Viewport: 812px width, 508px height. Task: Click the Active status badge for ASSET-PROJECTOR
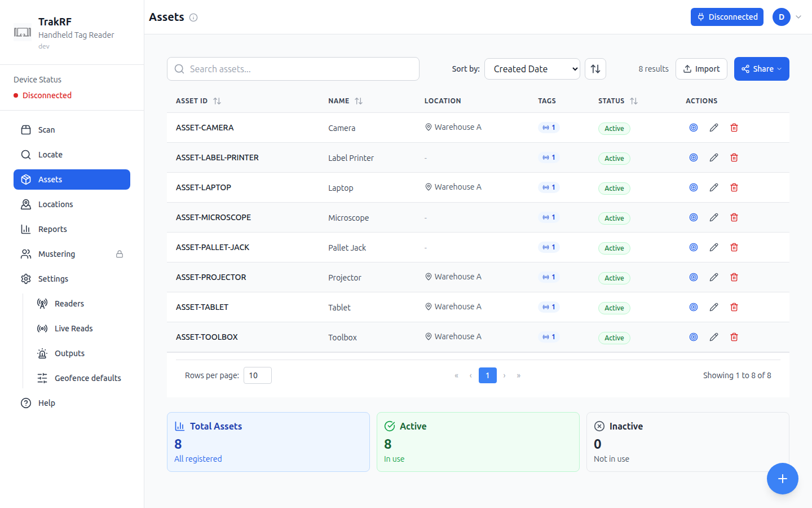pos(614,278)
